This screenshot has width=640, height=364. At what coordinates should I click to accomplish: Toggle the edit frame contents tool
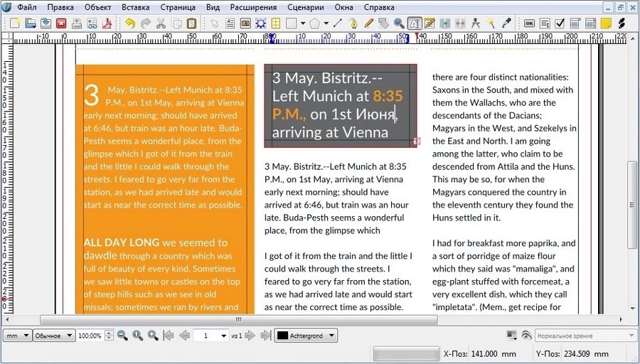[415, 23]
